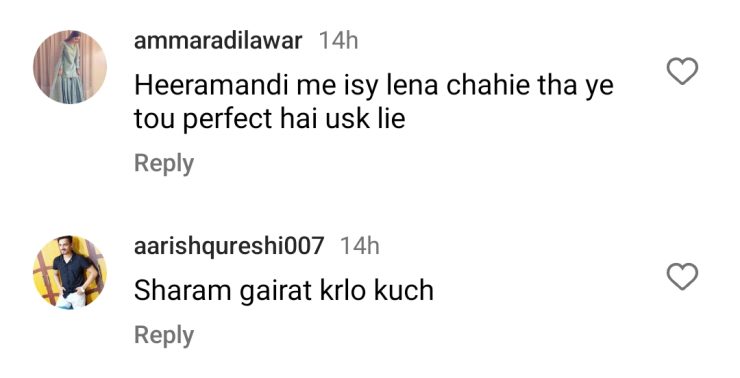Reply to the Heeramandi comment

click(164, 164)
